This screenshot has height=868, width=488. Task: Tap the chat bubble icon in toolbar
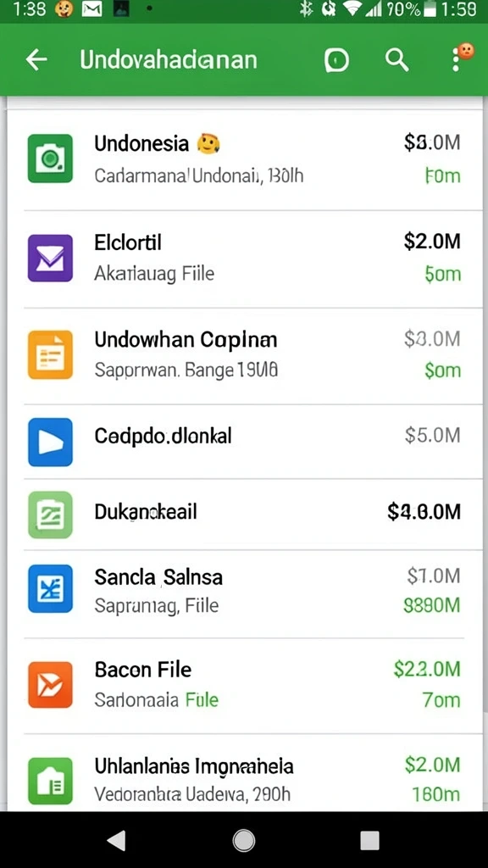[336, 60]
